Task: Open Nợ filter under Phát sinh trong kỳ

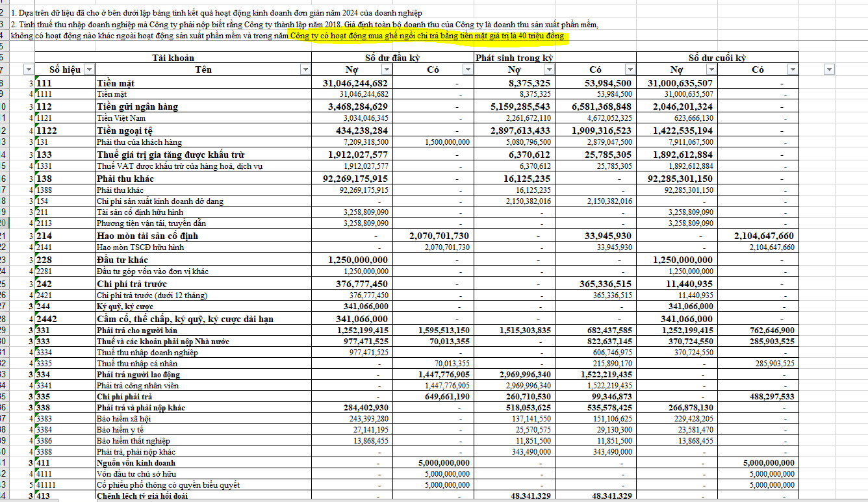Action: [548, 69]
